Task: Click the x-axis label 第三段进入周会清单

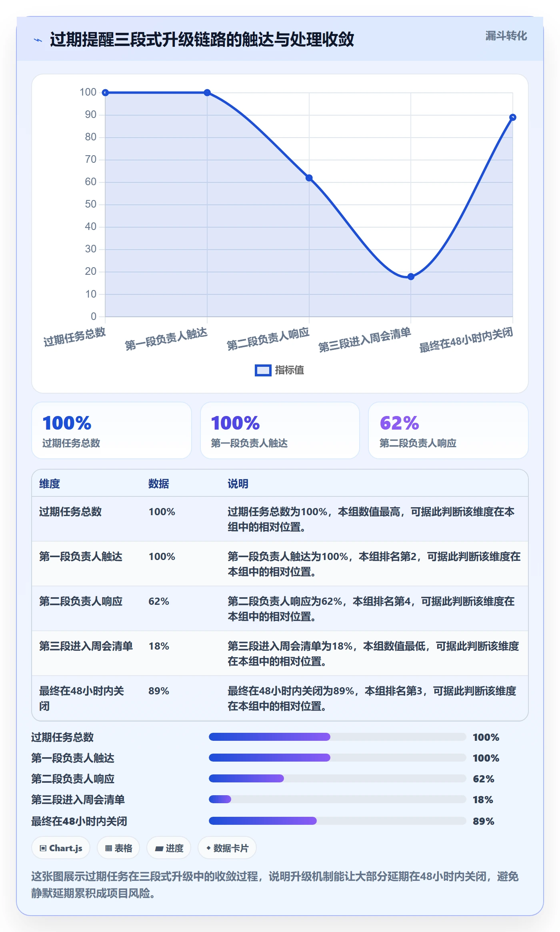Action: point(365,339)
